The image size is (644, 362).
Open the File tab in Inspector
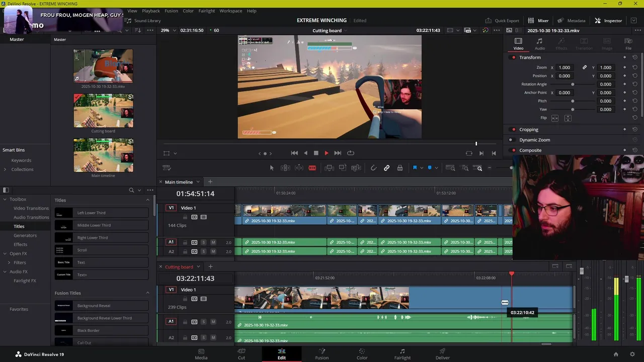[628, 44]
